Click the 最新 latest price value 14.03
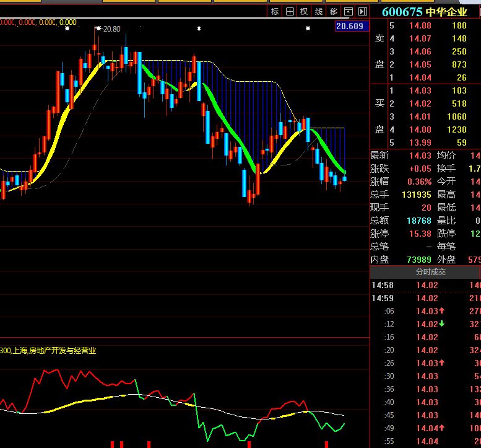This screenshot has width=481, height=448. (x=420, y=156)
